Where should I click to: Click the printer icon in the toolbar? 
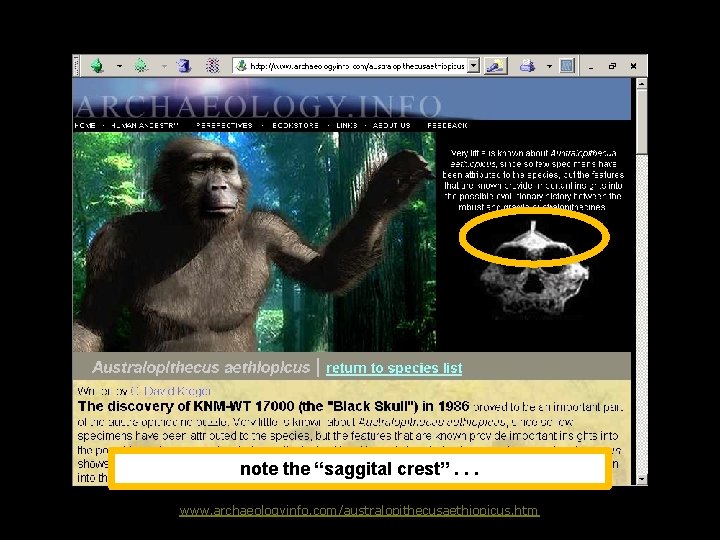[527, 66]
